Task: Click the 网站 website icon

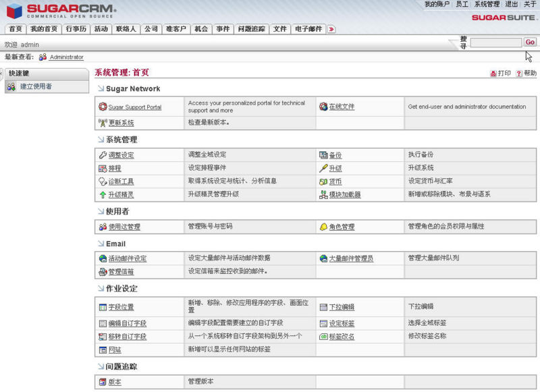Action: click(x=101, y=350)
